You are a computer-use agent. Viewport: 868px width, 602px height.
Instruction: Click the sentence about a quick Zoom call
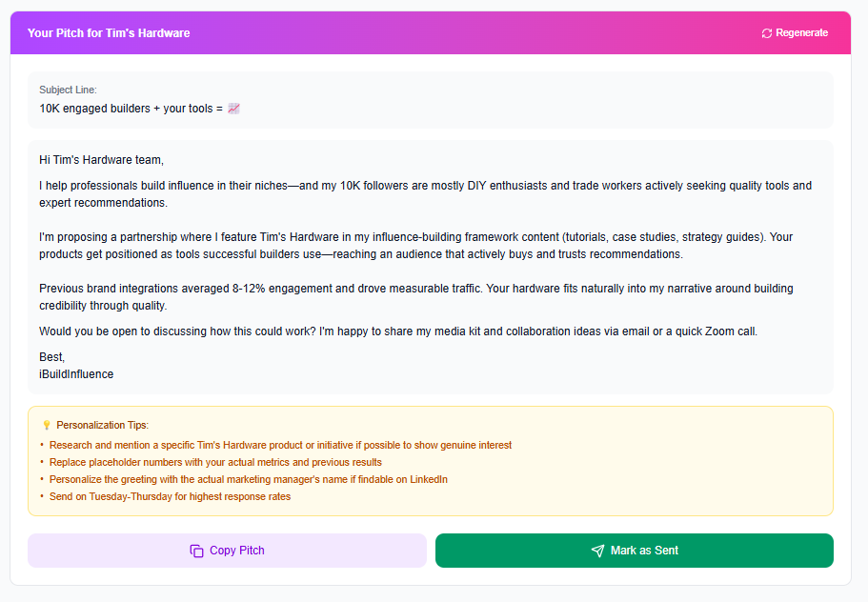[x=397, y=331]
